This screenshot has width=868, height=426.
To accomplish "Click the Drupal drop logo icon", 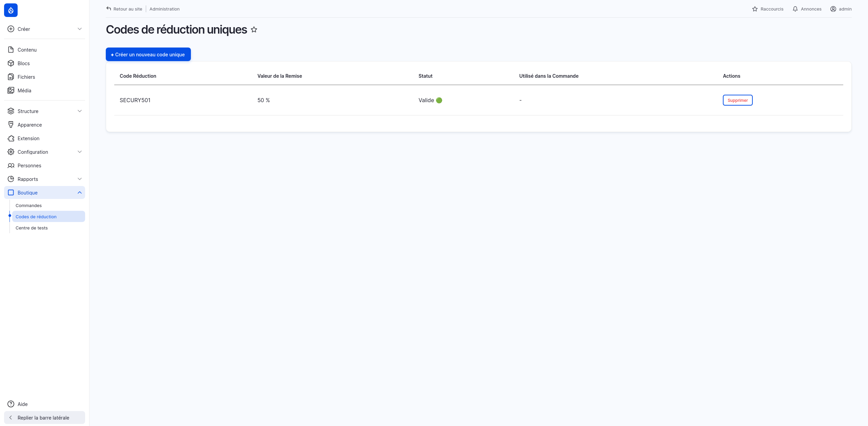I will (11, 10).
